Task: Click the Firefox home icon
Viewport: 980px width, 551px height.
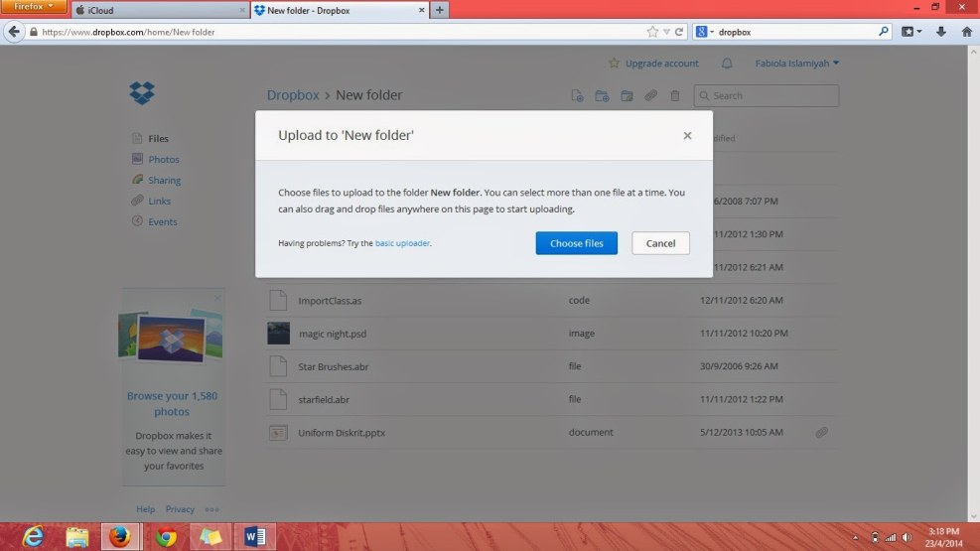Action: 966,32
